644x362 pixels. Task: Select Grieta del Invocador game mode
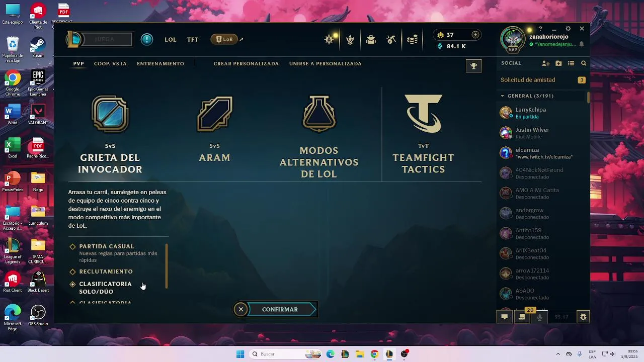point(110,134)
